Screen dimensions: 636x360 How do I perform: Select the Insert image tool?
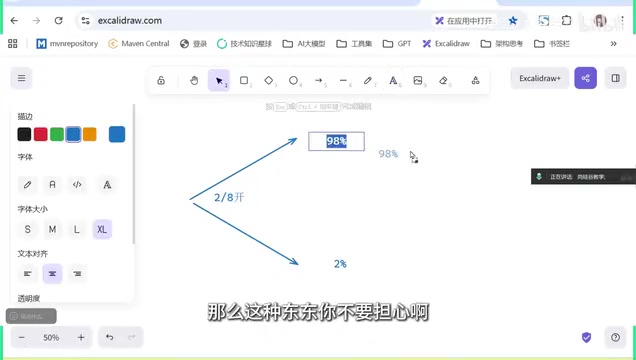(418, 80)
